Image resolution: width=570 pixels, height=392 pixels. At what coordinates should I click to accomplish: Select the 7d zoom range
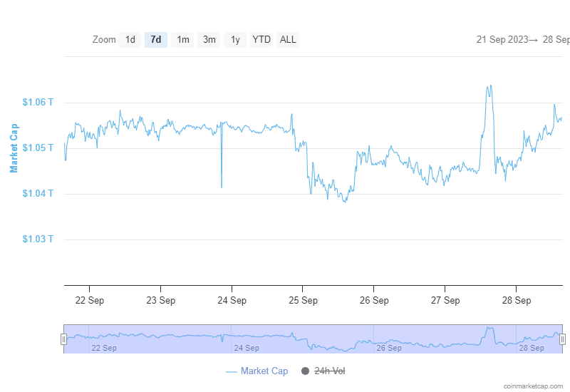(155, 40)
